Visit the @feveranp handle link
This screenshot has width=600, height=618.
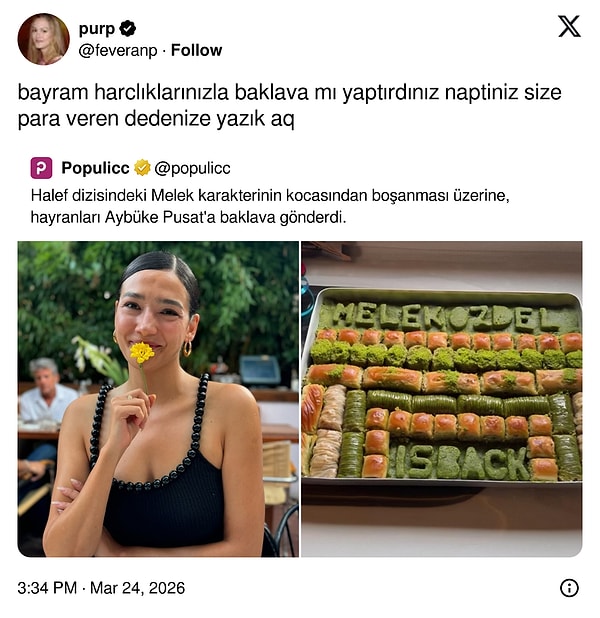(117, 51)
